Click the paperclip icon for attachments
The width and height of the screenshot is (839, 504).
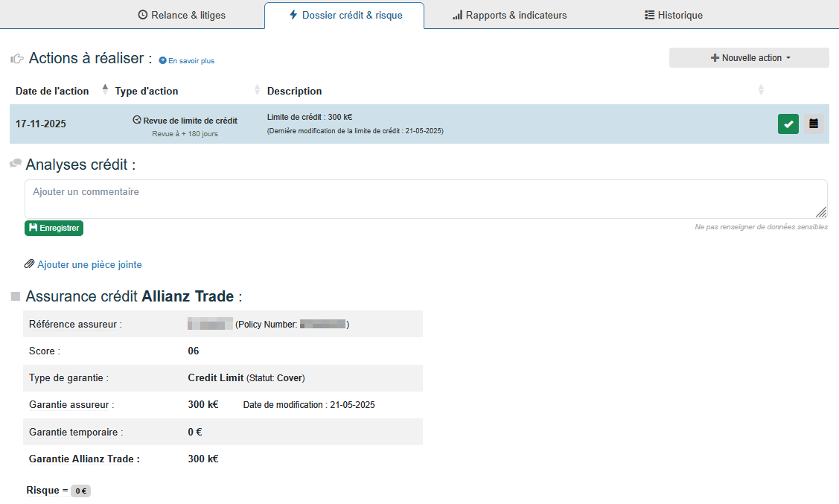tap(30, 264)
